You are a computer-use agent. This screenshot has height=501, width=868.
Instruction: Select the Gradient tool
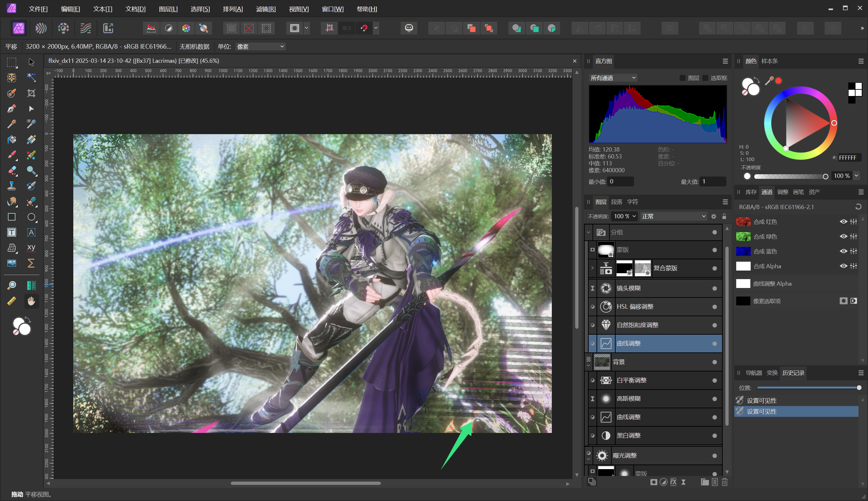(x=31, y=140)
